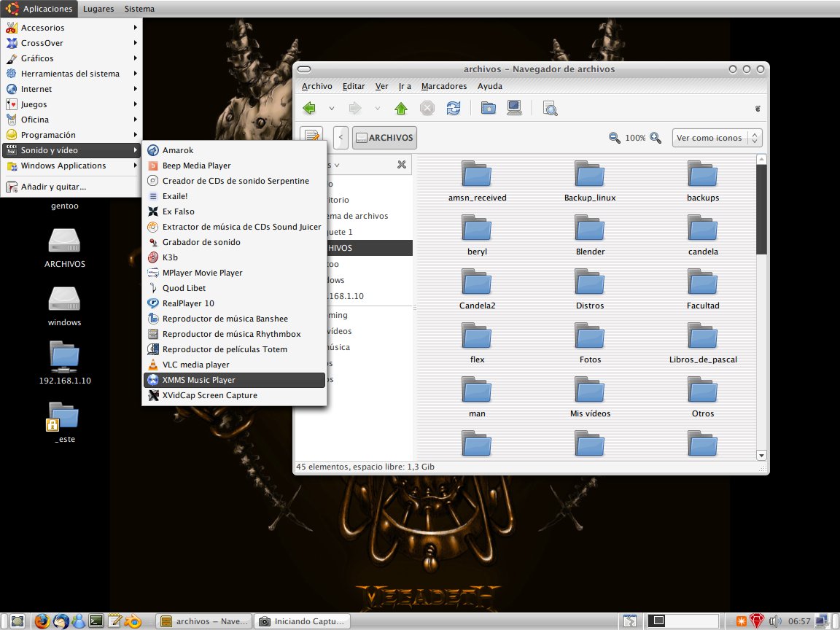840x630 pixels.
Task: Click the ARCHIVOS path bar button
Action: [x=384, y=138]
